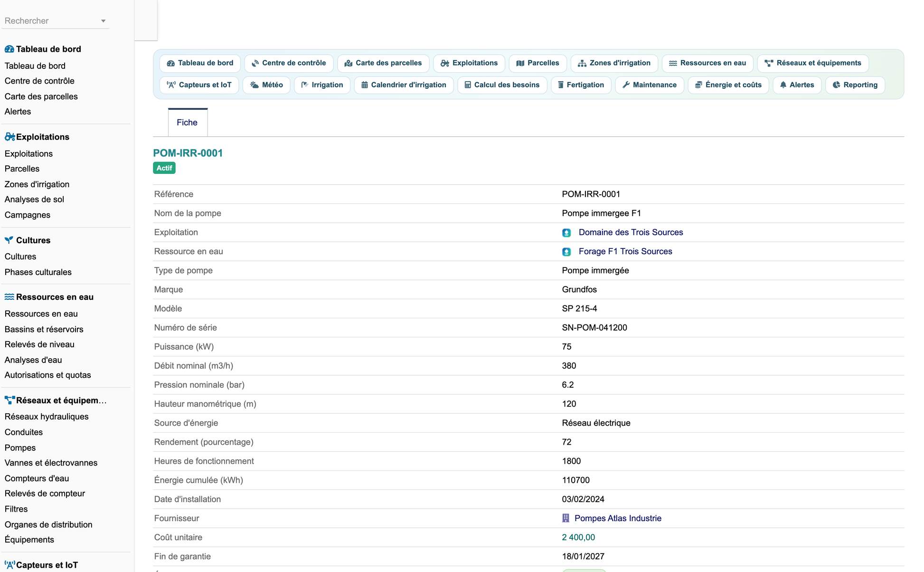Viewport: 924px width, 572px height.
Task: Click the Marque value Grundfos
Action: [x=579, y=290]
